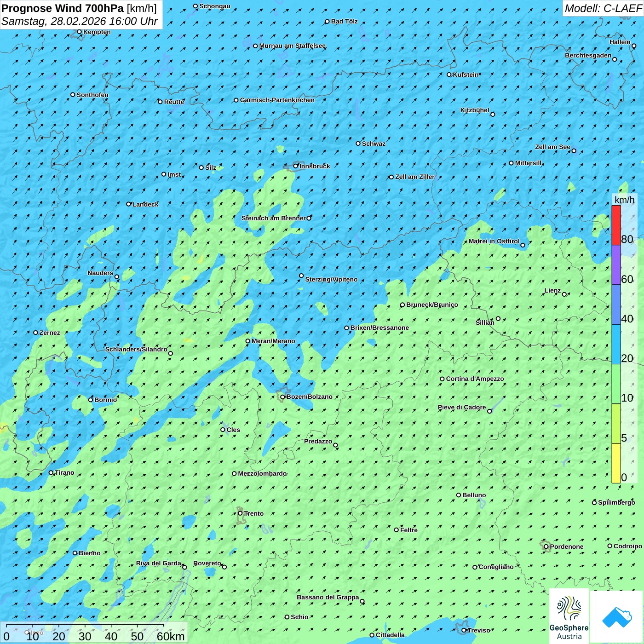Select the Meran/Merano label
644x644 pixels.
pyautogui.click(x=273, y=341)
